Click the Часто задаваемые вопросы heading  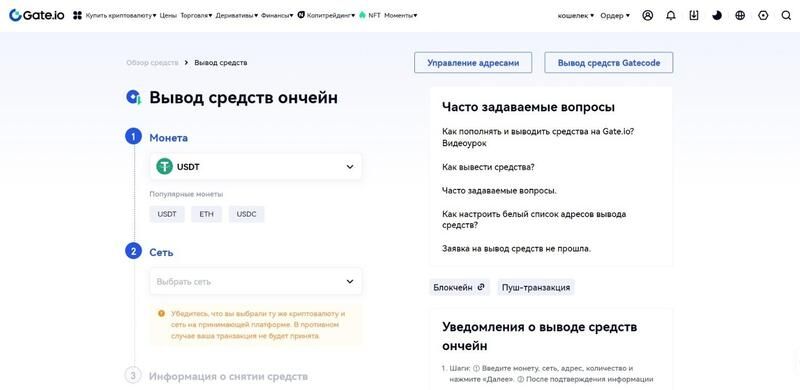[528, 107]
